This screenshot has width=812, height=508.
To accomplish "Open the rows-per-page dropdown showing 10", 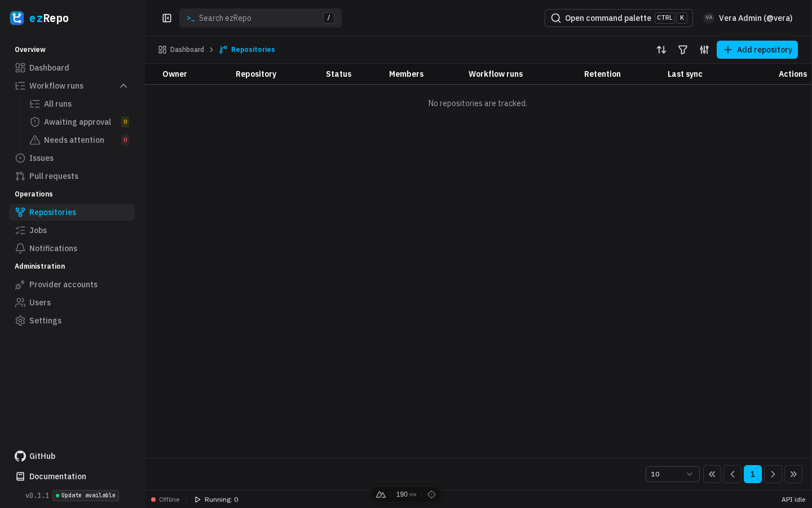I will click(x=673, y=474).
